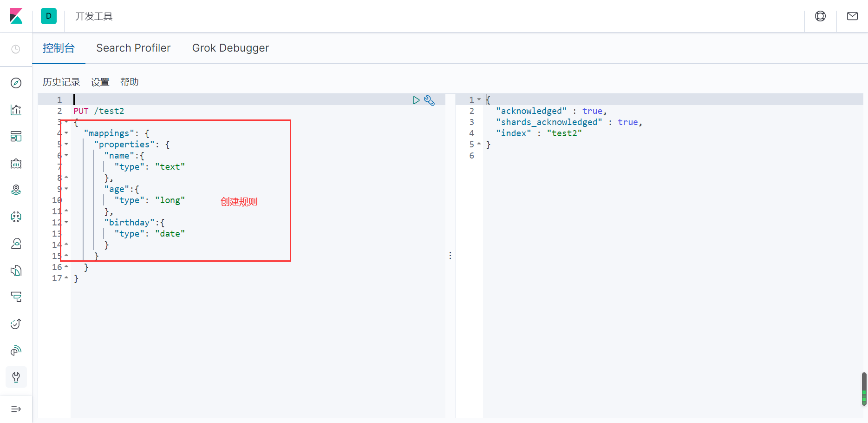Click "shards_acknowledged" in response
This screenshot has height=423, width=868.
coord(549,122)
